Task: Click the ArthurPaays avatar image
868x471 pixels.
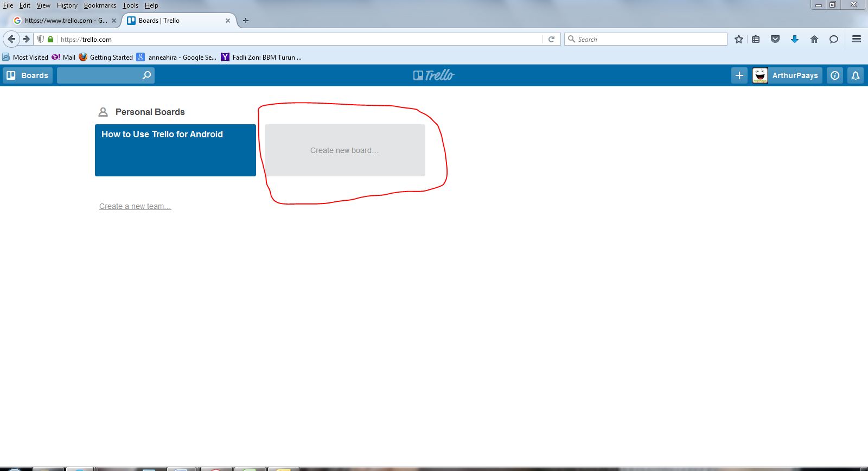Action: pyautogui.click(x=760, y=75)
